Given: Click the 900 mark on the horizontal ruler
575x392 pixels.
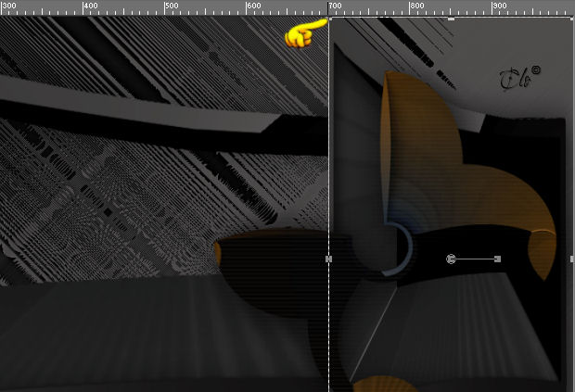Looking at the screenshot, I should (500, 6).
